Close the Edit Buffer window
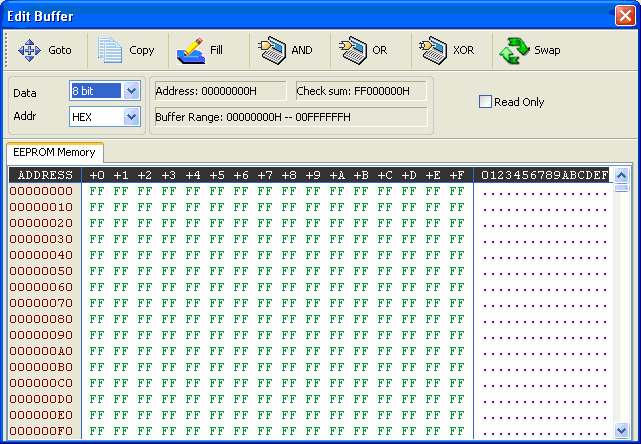The width and height of the screenshot is (641, 444). [x=624, y=16]
